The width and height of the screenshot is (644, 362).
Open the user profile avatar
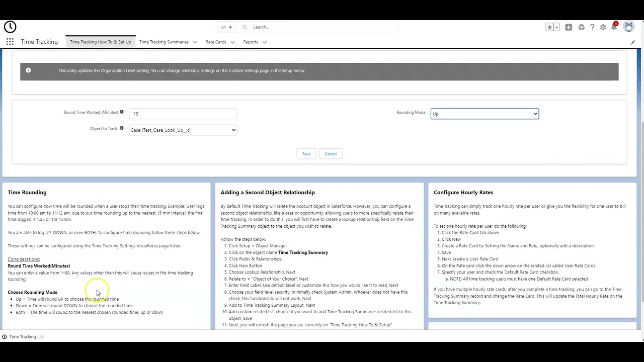(628, 27)
